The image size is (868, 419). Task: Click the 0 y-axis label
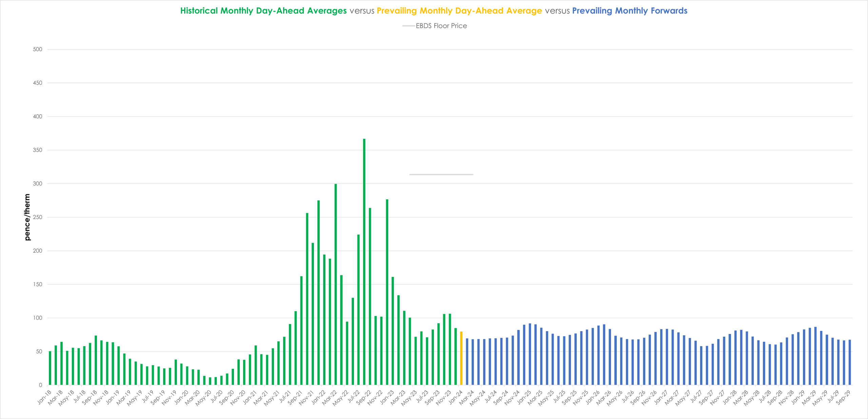41,385
